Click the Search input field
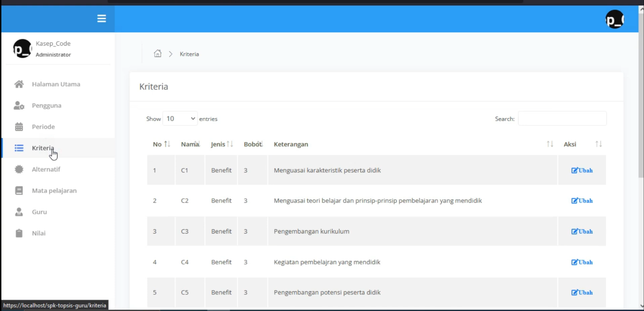 tap(562, 118)
